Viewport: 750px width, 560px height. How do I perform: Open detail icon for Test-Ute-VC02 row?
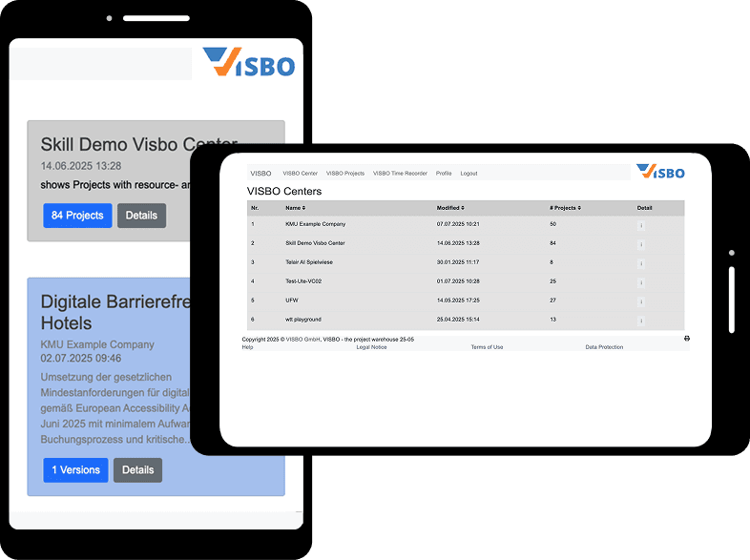[x=641, y=282]
